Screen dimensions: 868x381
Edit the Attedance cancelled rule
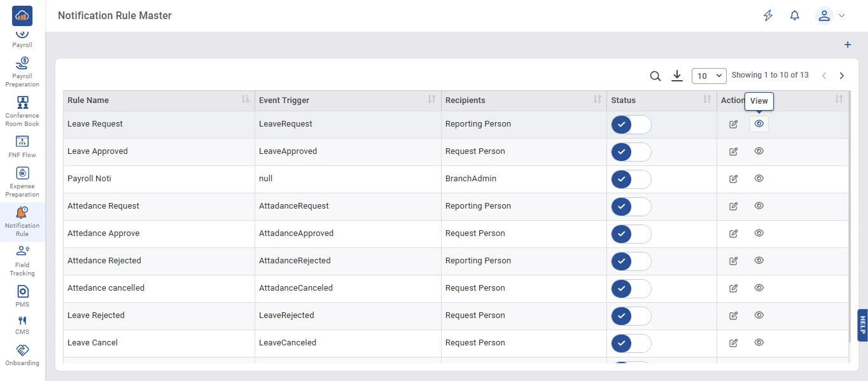click(x=733, y=288)
